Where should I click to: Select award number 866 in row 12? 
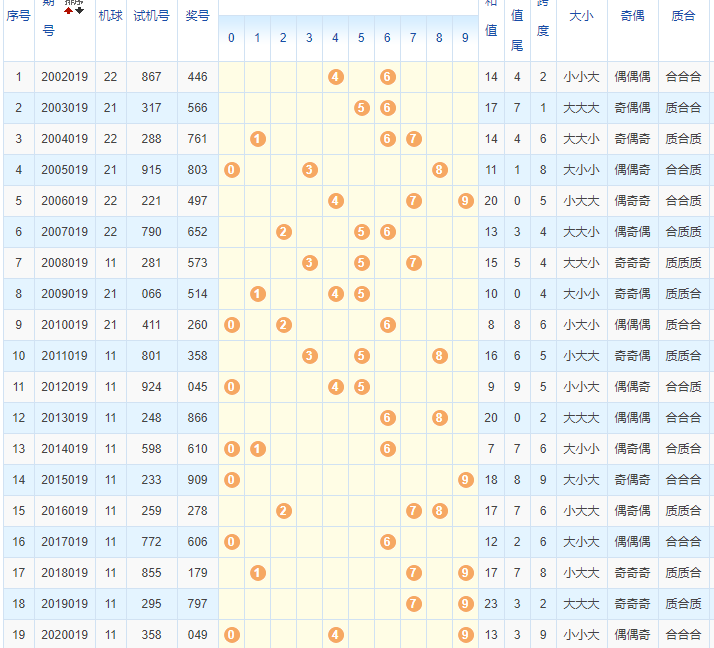point(197,418)
